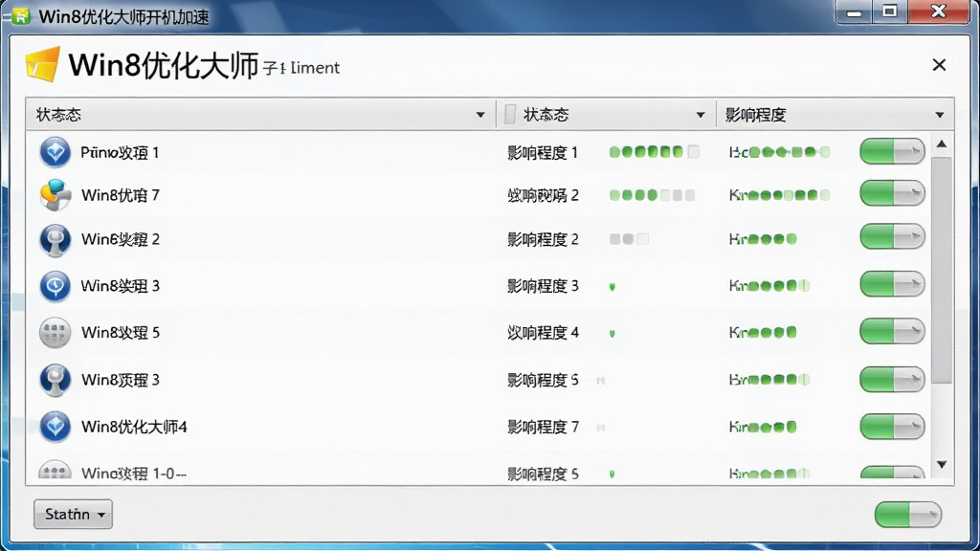Image resolution: width=980 pixels, height=551 pixels.
Task: Click the title bar app icon
Action: point(21,16)
